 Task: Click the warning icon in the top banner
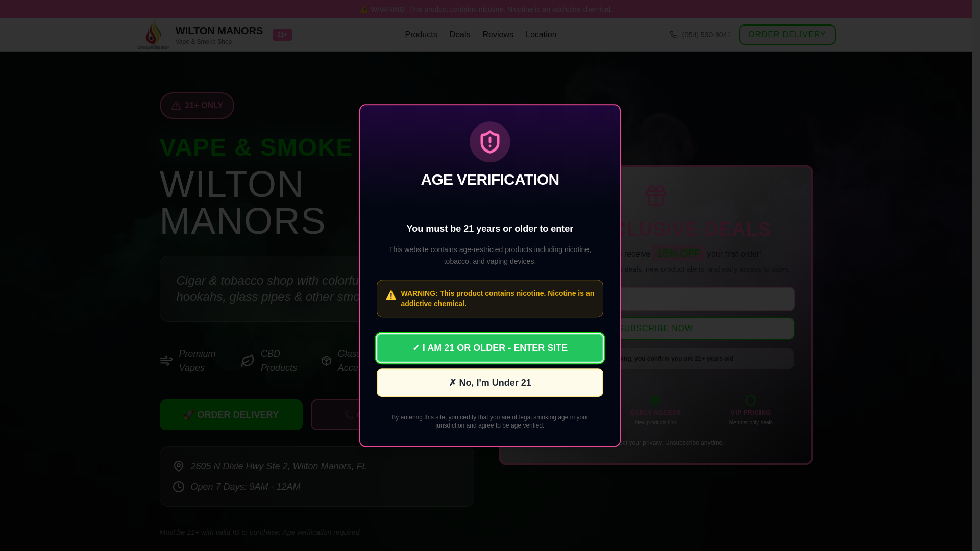tap(364, 10)
